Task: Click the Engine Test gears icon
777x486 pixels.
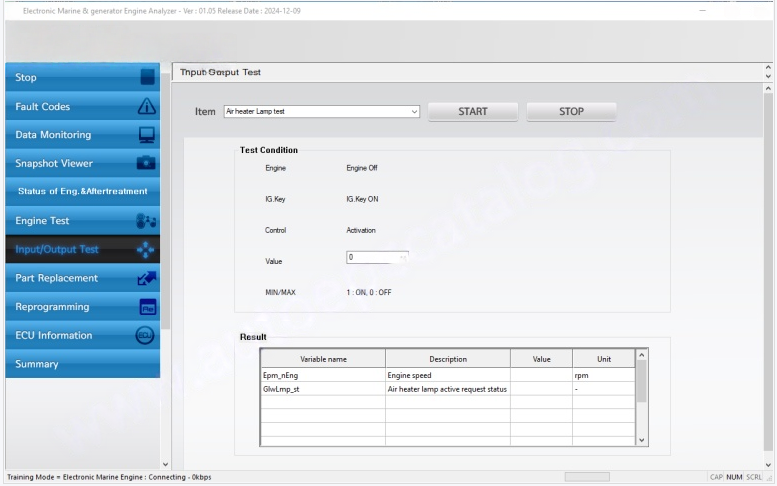Action: click(146, 221)
